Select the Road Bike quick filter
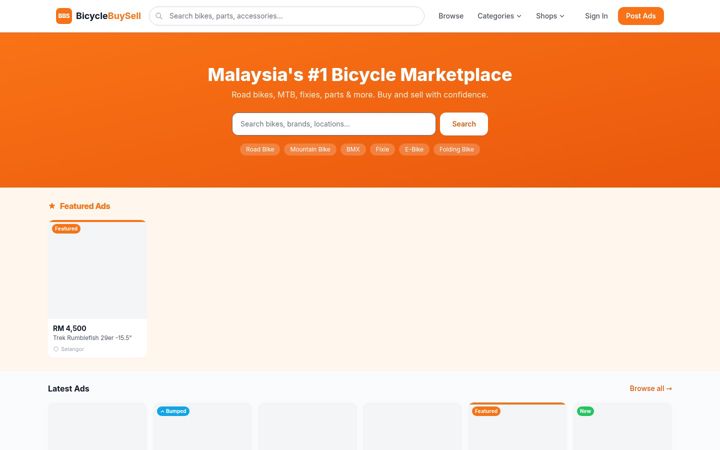This screenshot has height=450, width=720. pyautogui.click(x=260, y=149)
